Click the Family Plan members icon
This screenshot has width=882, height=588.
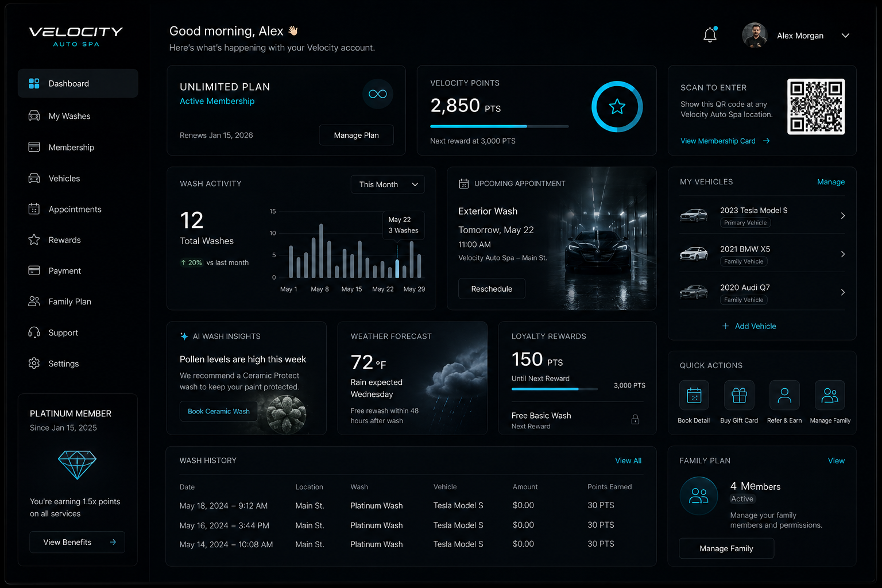699,496
